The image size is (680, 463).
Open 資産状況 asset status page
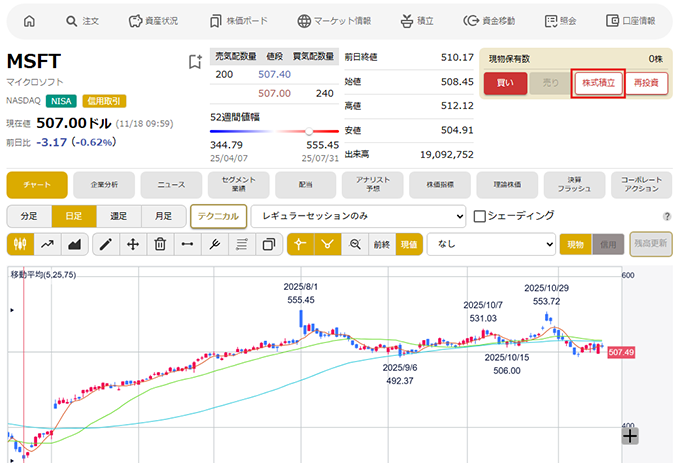point(153,21)
